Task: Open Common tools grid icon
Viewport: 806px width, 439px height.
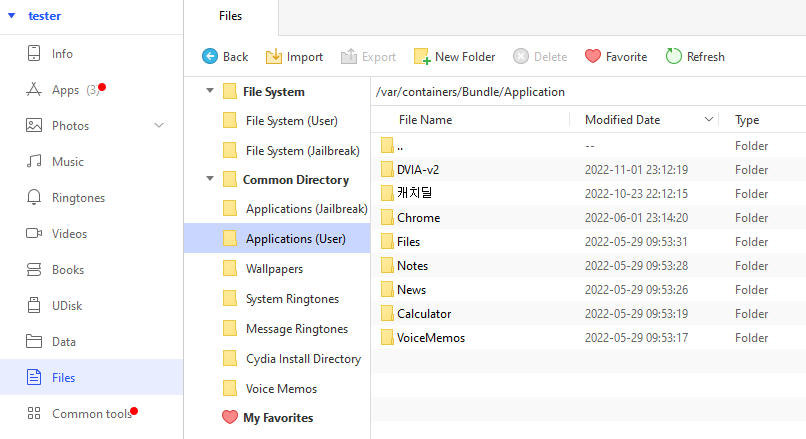Action: tap(34, 413)
